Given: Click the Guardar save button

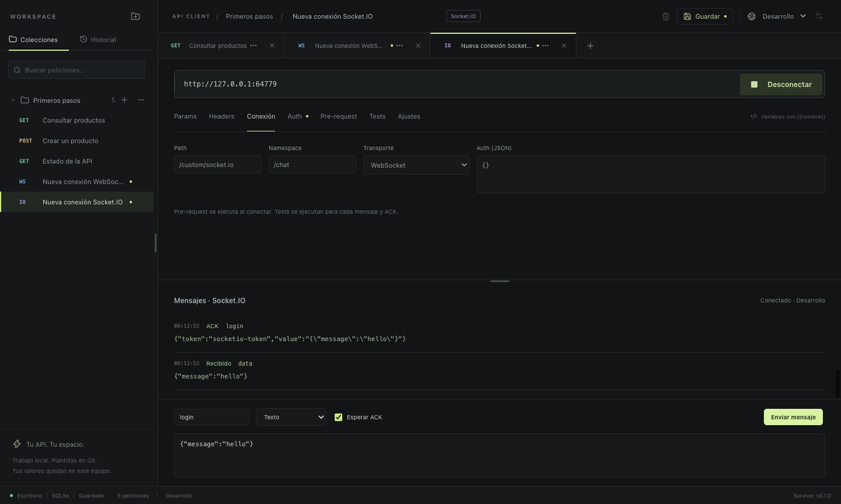Looking at the screenshot, I should click(705, 16).
